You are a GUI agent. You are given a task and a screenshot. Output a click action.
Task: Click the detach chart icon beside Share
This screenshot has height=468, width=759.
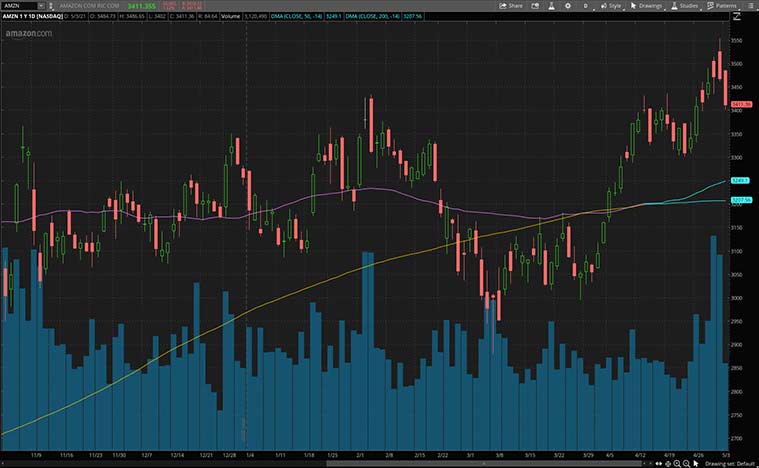(536, 5)
